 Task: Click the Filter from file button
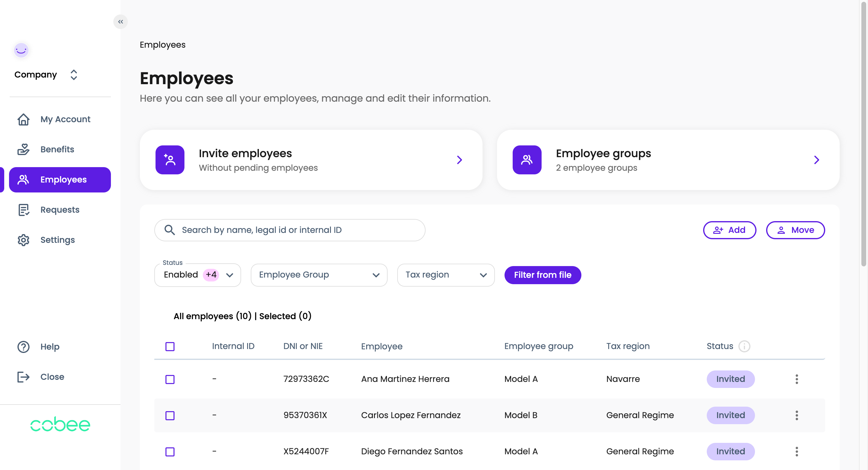pyautogui.click(x=542, y=275)
